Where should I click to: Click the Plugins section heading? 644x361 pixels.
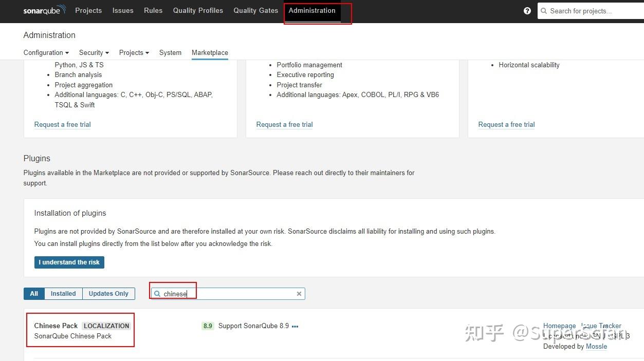click(37, 158)
